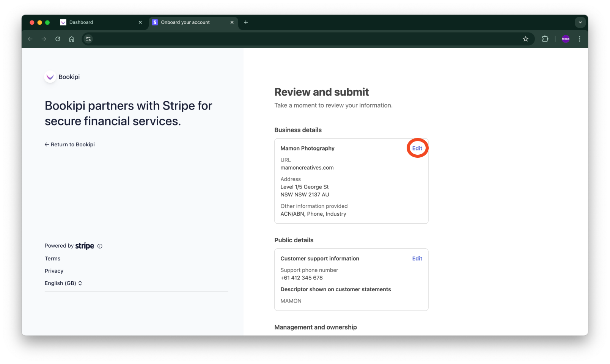
Task: Click the info icon beside Powered by Stripe
Action: click(100, 246)
